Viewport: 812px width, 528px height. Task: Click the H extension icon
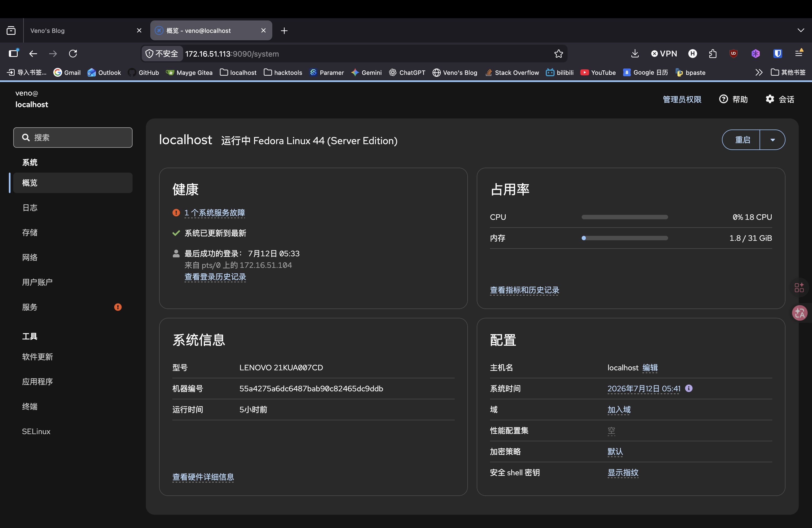693,54
